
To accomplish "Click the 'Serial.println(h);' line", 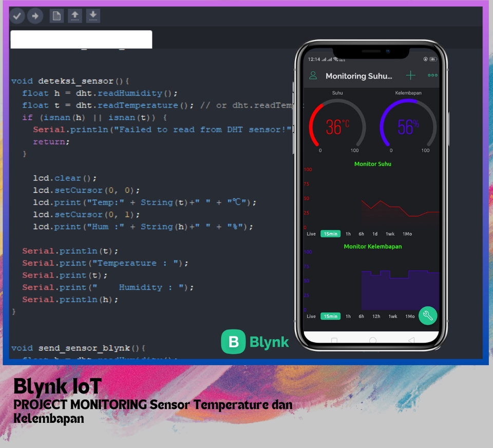I will [x=70, y=300].
